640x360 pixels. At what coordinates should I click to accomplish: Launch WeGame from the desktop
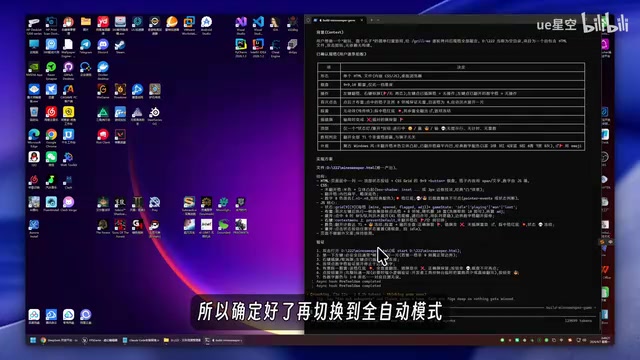pyautogui.click(x=103, y=91)
